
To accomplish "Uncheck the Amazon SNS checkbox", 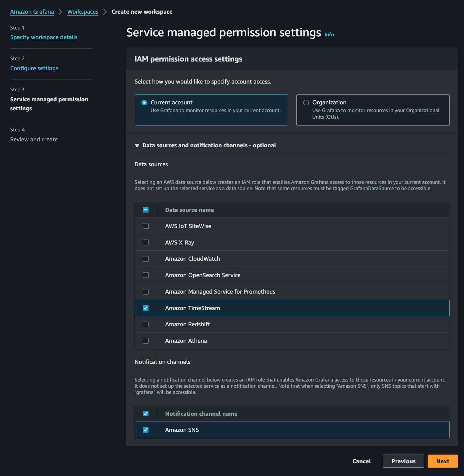I will click(x=146, y=430).
